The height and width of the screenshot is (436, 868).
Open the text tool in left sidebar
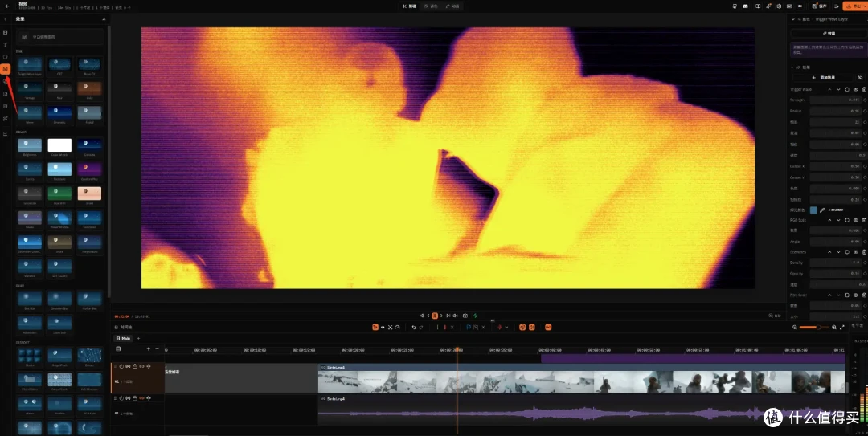[x=6, y=45]
